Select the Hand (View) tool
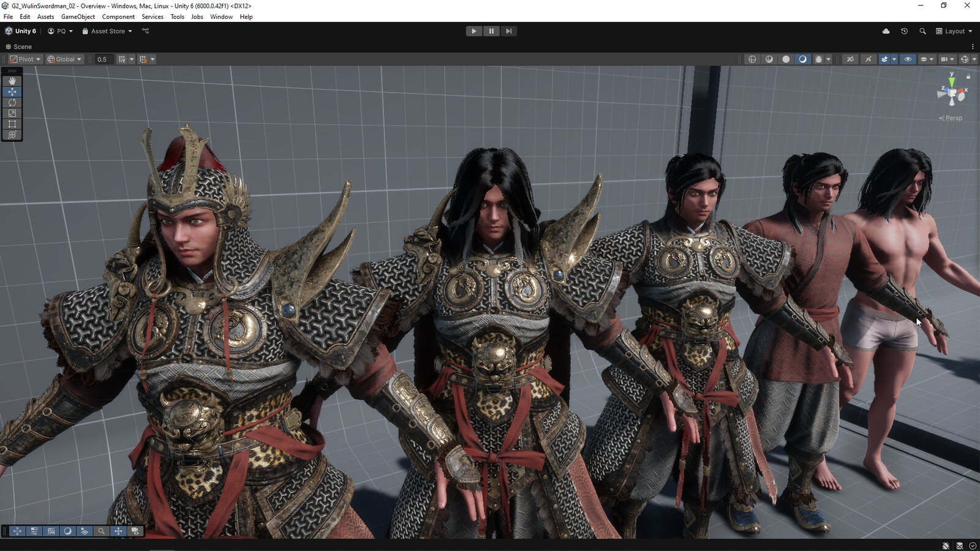Image resolution: width=980 pixels, height=551 pixels. (x=12, y=81)
